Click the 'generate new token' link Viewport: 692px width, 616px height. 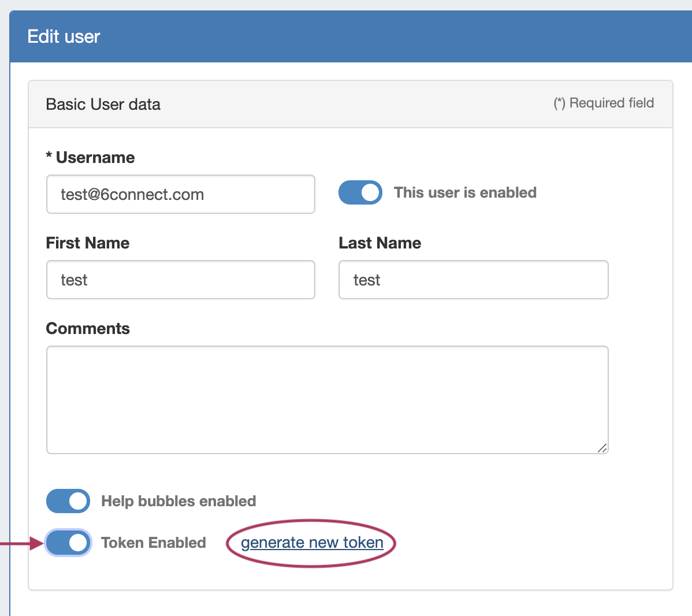pyautogui.click(x=312, y=543)
